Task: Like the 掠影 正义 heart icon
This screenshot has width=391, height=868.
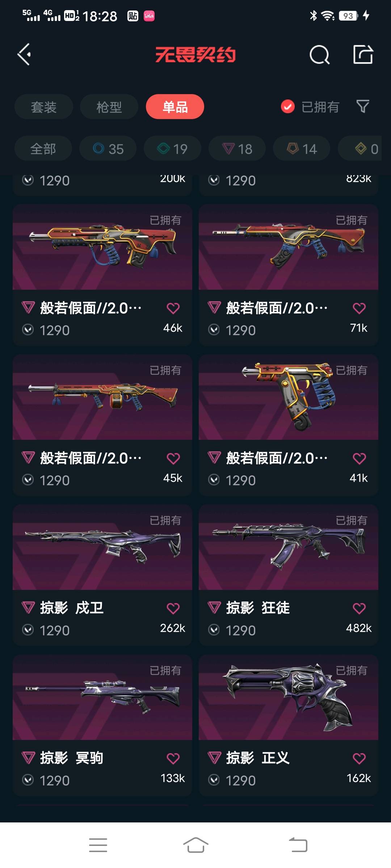Action: click(x=359, y=758)
